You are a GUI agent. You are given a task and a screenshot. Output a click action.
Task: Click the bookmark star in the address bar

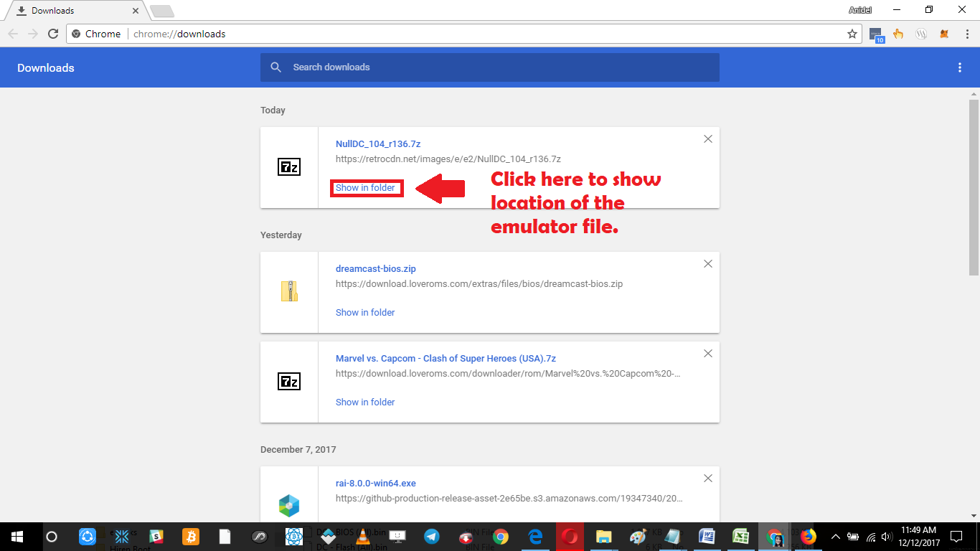coord(852,34)
